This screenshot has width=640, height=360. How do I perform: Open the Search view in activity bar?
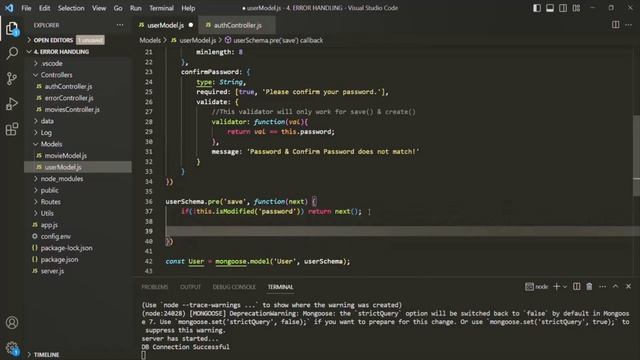12,53
